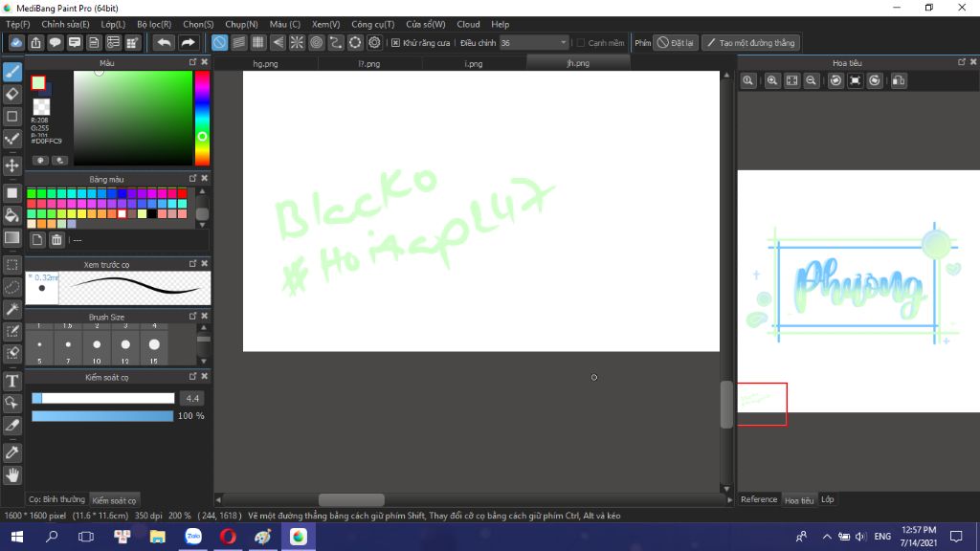Switch to the Lớp tab
This screenshot has height=551, width=980.
click(x=828, y=499)
